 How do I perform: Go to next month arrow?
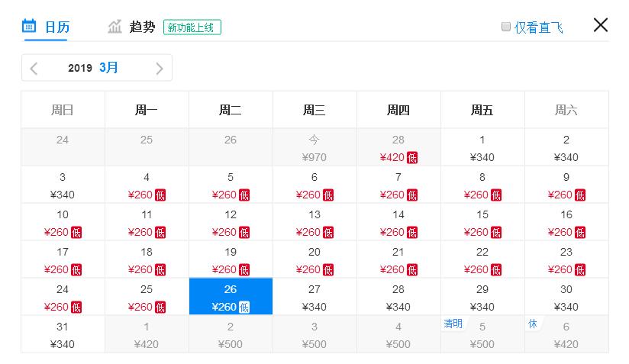pos(160,68)
